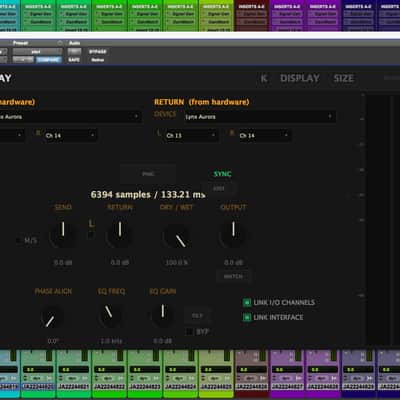The image size is (400, 400).
Task: Toggle LINK I/O CHANNELS checkbox
Action: tap(247, 303)
